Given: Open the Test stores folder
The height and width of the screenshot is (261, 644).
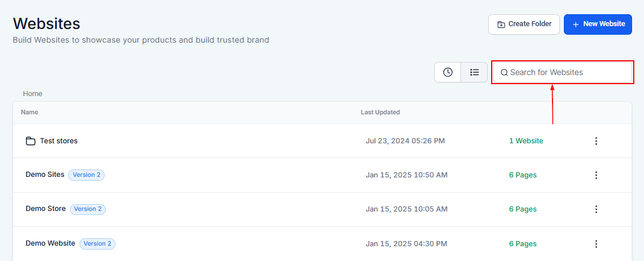Looking at the screenshot, I should click(59, 141).
